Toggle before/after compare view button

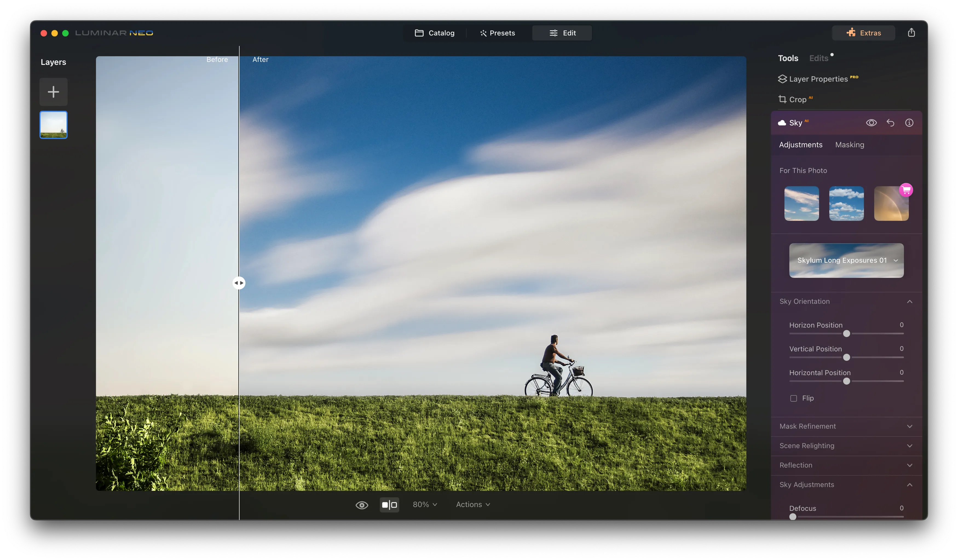389,505
